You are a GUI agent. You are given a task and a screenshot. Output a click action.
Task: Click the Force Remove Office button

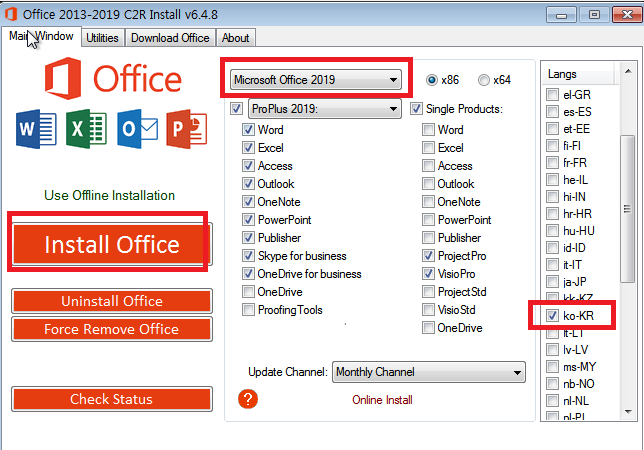click(x=111, y=329)
